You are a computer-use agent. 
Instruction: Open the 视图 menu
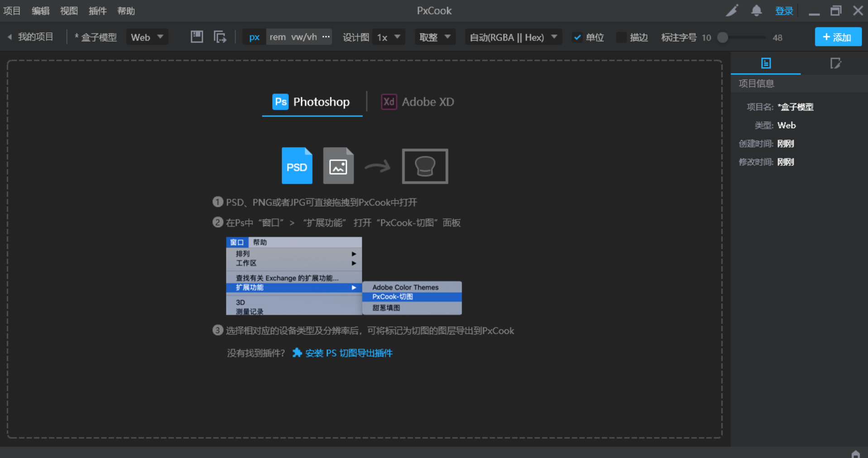69,11
